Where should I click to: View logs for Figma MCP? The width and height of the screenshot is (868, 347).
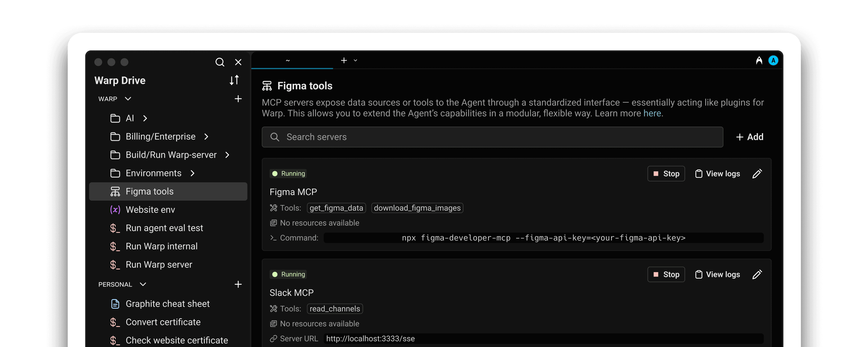[717, 173]
